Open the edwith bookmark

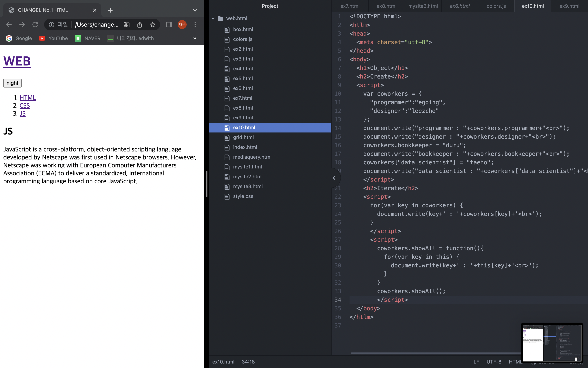click(x=130, y=38)
